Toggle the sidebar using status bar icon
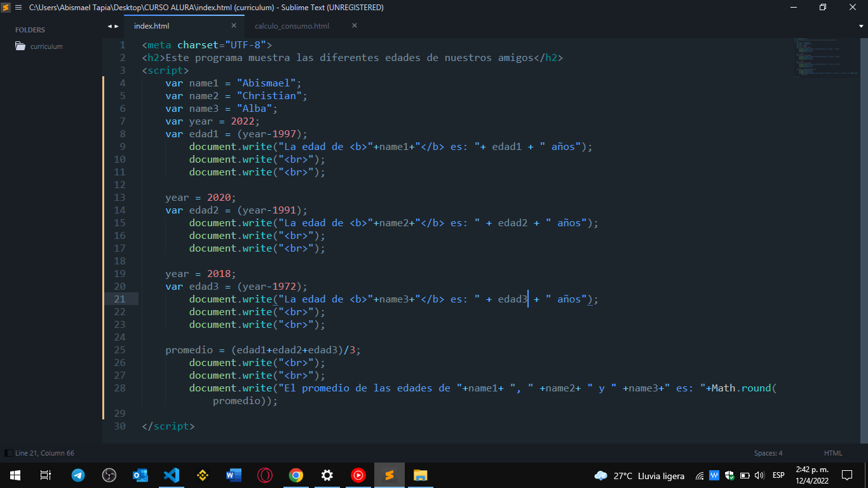This screenshot has height=488, width=868. coord(8,453)
